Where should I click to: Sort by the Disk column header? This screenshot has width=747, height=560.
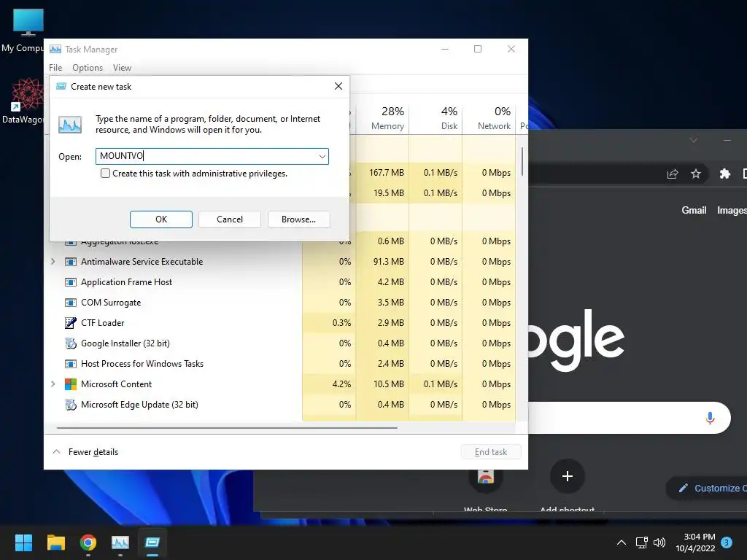pos(436,118)
